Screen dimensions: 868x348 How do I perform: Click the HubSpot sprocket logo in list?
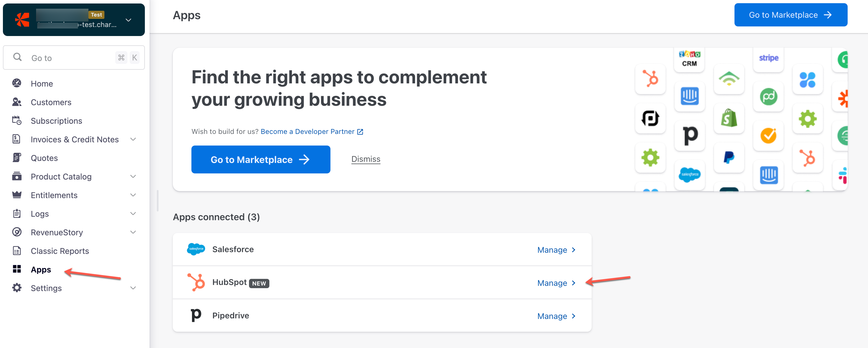point(196,282)
